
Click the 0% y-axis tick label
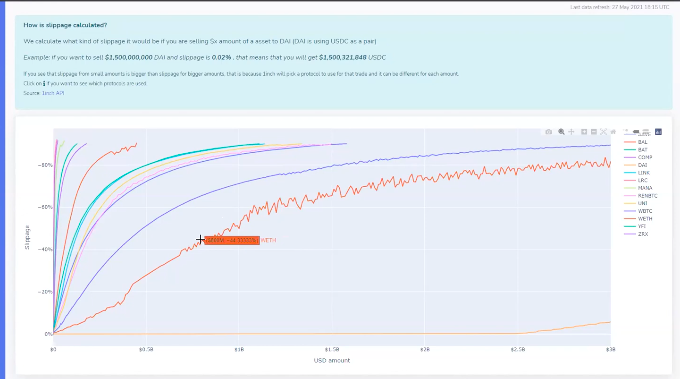coord(48,334)
